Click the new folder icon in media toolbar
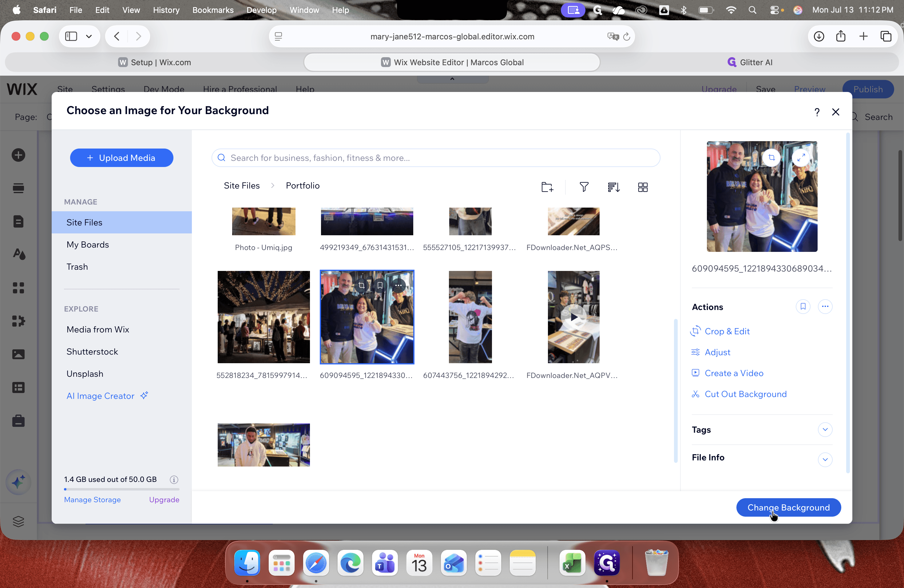This screenshot has height=588, width=904. 547,187
